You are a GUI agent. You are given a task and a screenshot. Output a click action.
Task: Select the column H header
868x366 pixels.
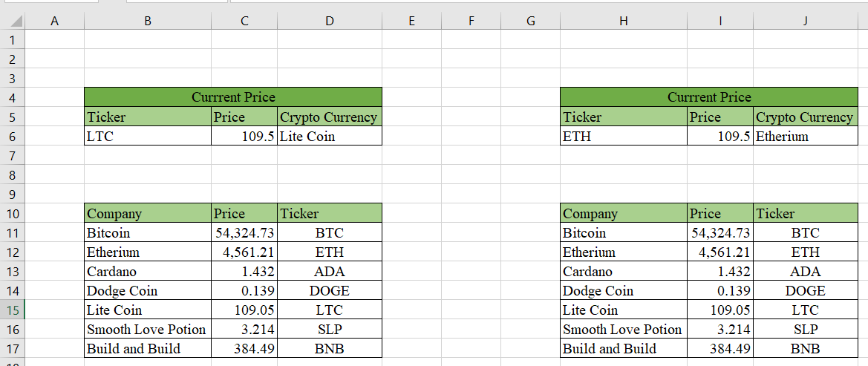(623, 22)
